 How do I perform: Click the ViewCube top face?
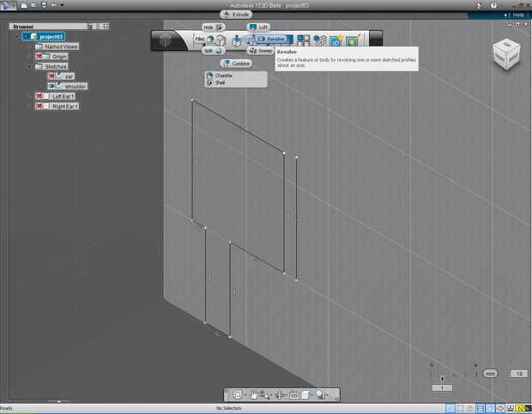tap(507, 45)
